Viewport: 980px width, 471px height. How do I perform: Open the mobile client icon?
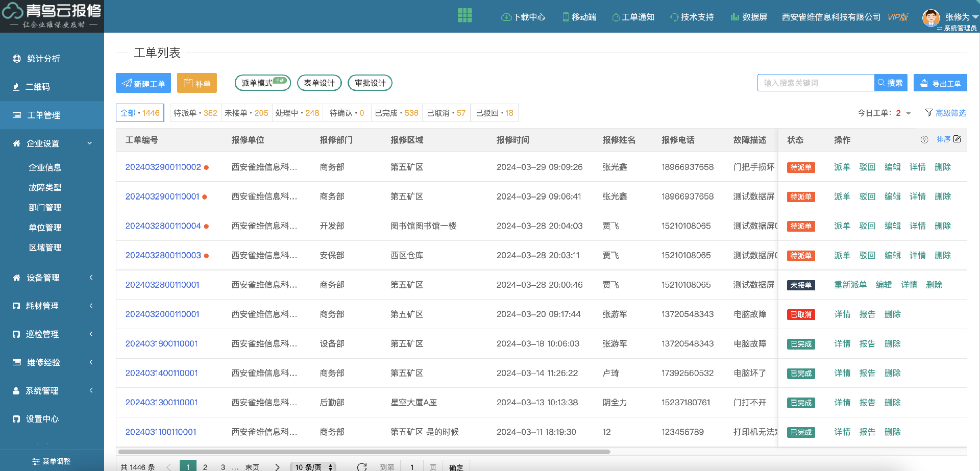(x=566, y=17)
